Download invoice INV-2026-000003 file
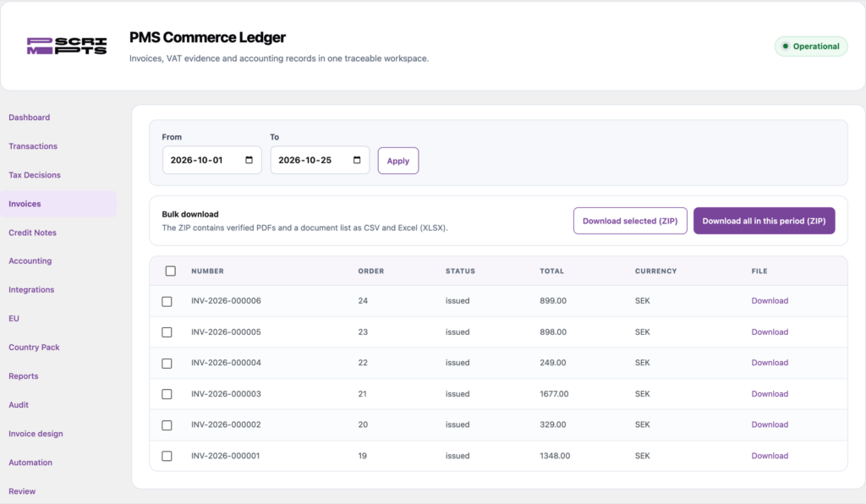The width and height of the screenshot is (866, 504). tap(770, 393)
